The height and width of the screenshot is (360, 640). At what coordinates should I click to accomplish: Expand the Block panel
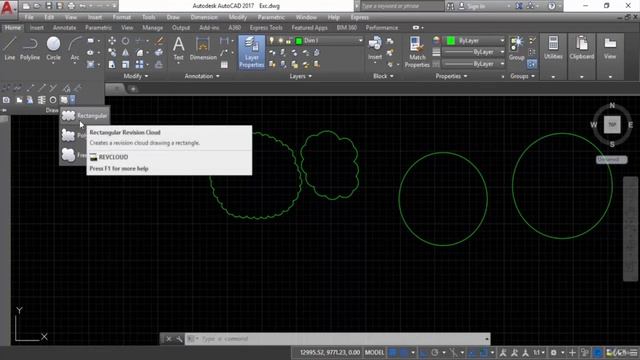point(383,76)
